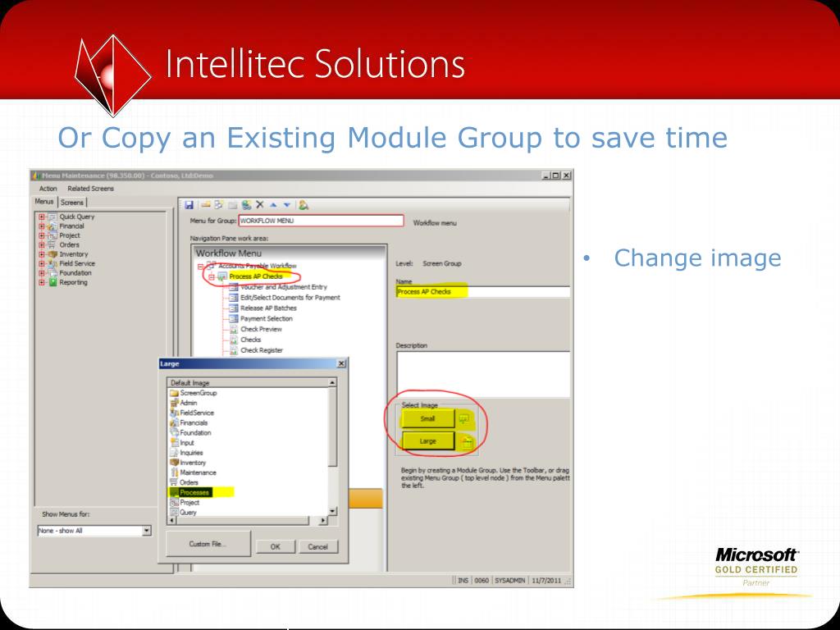The image size is (840, 630).
Task: Click the Small image button
Action: point(427,419)
